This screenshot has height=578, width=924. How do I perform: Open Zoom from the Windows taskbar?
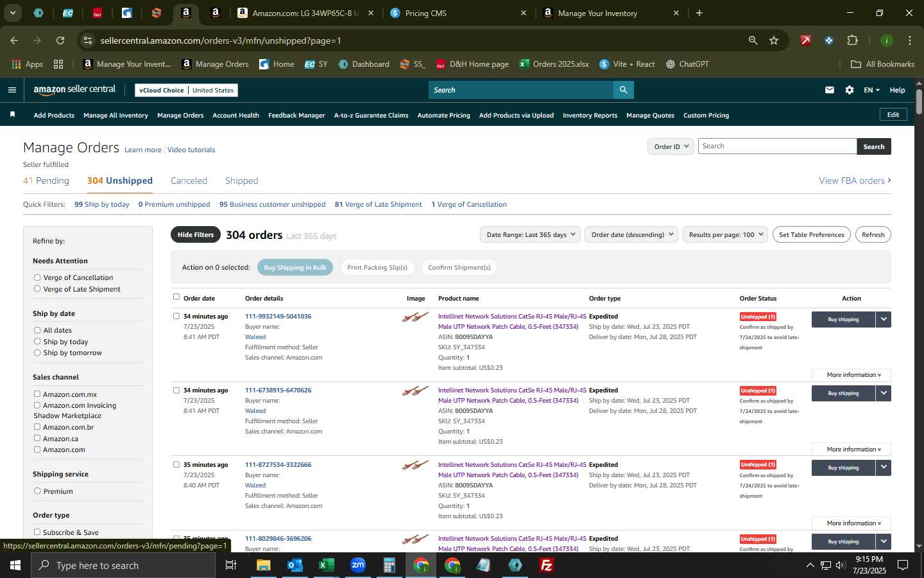coord(358,565)
